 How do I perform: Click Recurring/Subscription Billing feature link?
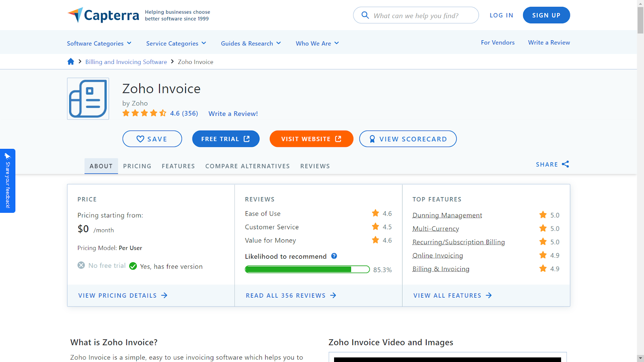click(x=458, y=242)
